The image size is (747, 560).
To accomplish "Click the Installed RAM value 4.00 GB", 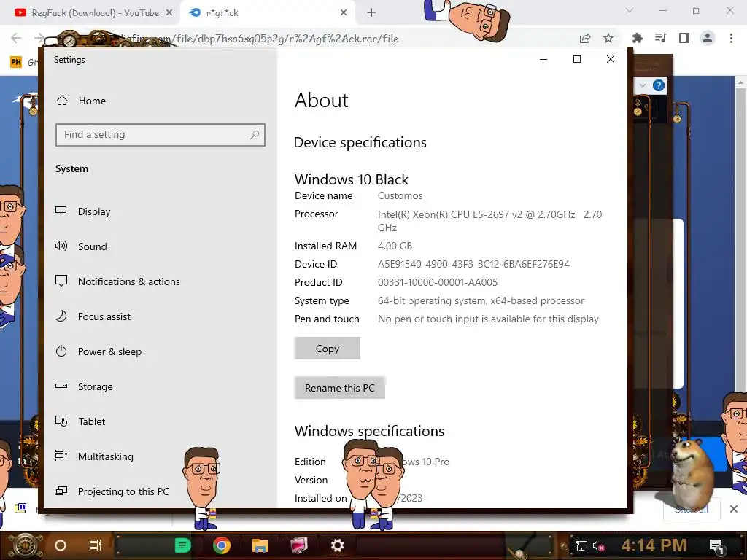I will 395,246.
